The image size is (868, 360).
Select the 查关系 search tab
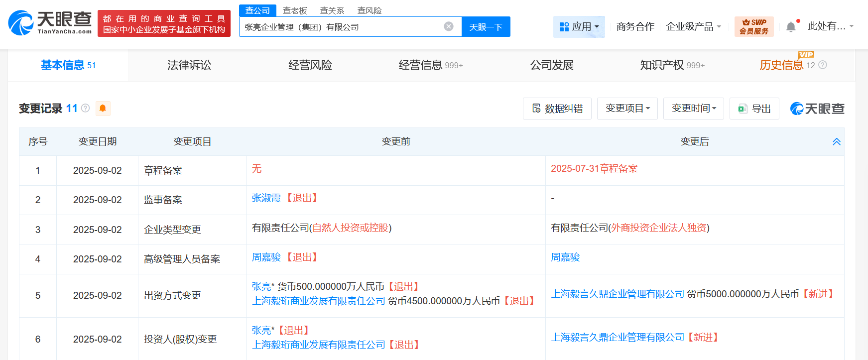(332, 10)
